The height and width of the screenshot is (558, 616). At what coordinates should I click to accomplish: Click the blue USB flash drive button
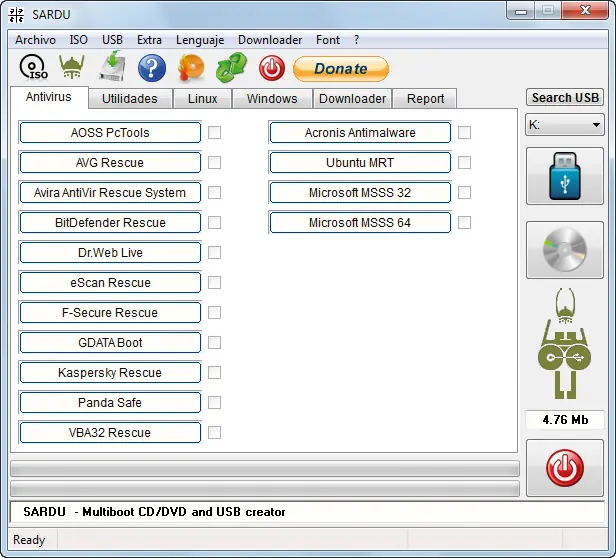tap(565, 176)
